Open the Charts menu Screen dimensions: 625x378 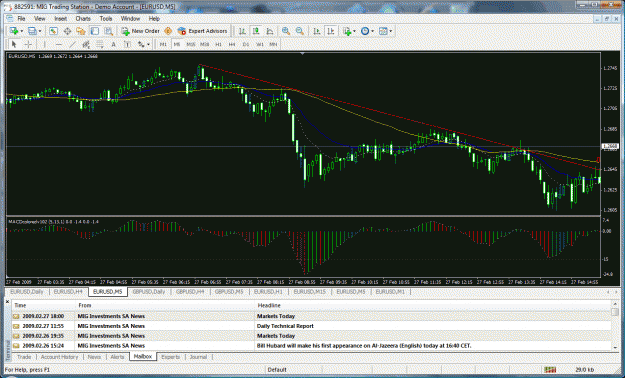pos(83,19)
